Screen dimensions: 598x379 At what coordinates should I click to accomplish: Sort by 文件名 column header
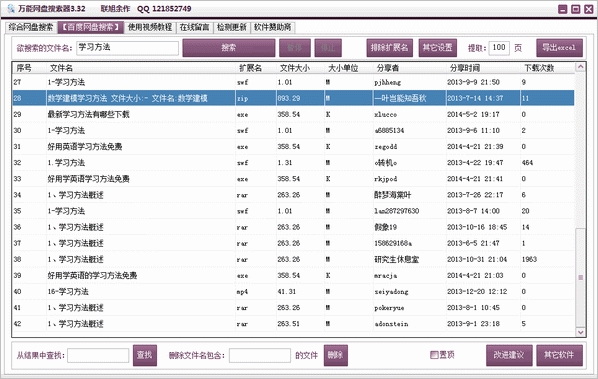click(x=61, y=68)
